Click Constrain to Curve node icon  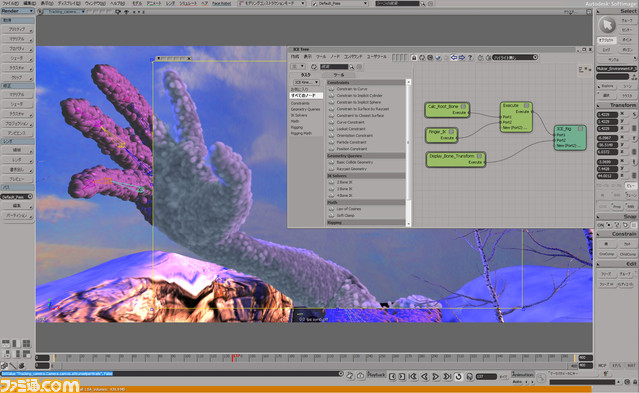pos(332,89)
